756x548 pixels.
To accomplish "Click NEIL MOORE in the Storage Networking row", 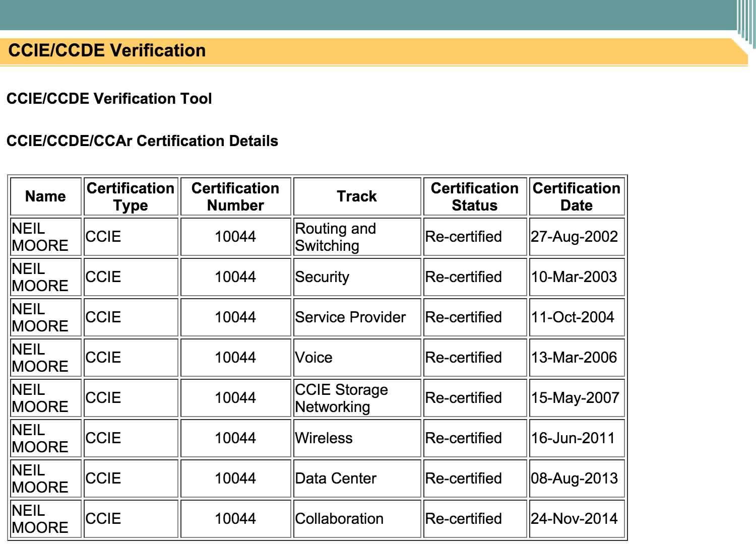I will (x=40, y=398).
